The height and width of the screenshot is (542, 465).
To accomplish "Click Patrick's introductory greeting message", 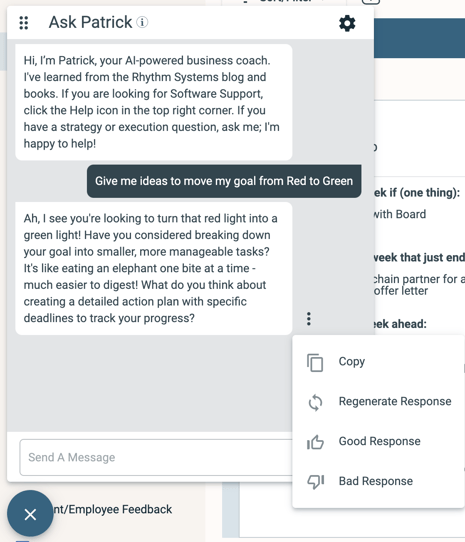I will pyautogui.click(x=154, y=102).
